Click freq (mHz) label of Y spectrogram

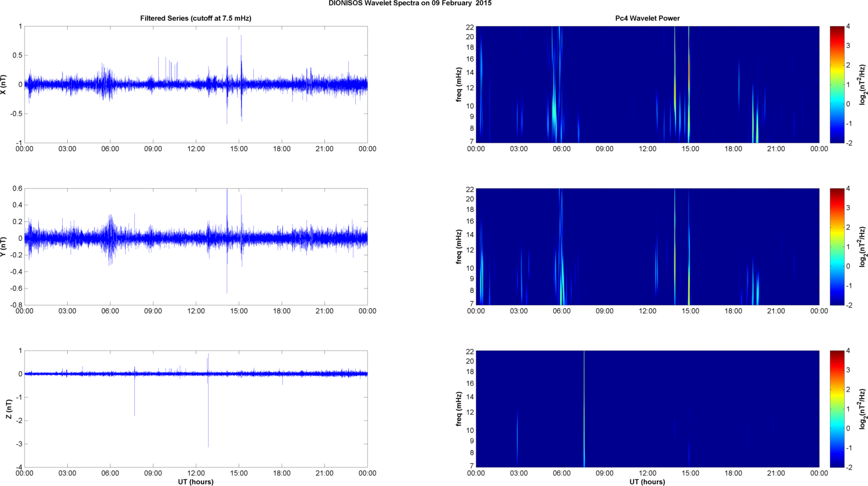(459, 246)
